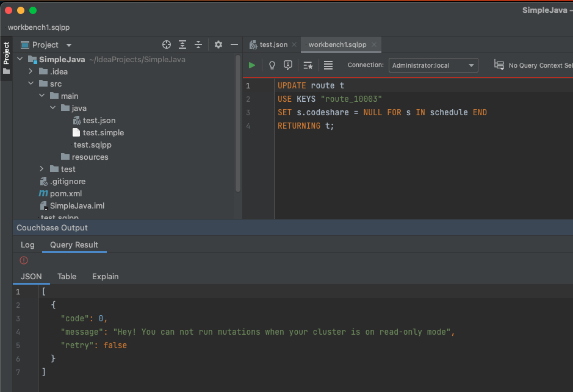Click SimpleJava.iml file icon
Screen dimensions: 573x392
coord(43,206)
